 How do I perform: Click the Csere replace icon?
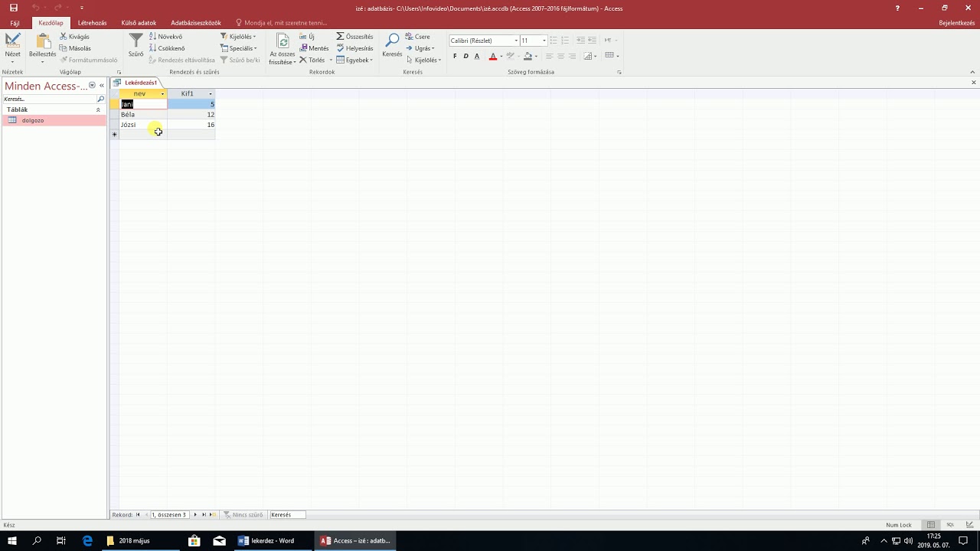click(x=409, y=36)
